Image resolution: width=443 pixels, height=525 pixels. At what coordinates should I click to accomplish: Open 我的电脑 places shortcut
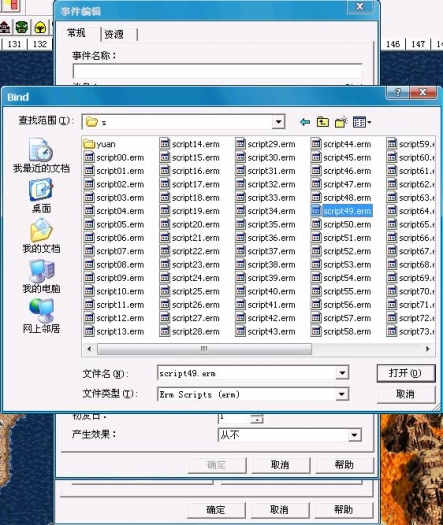(x=41, y=276)
